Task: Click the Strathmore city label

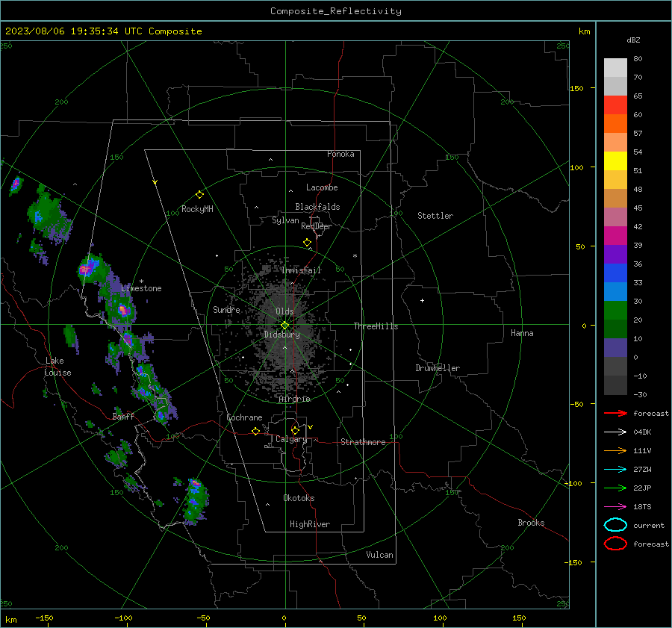Action: pos(363,442)
